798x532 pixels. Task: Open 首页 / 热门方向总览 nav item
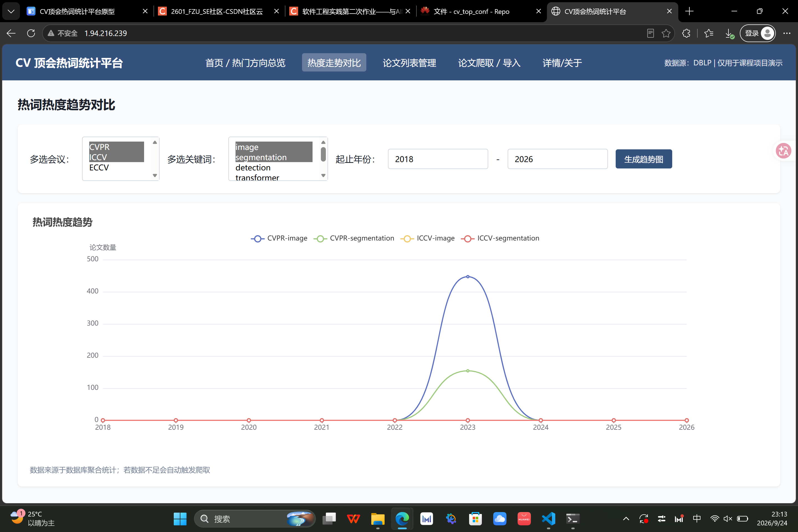tap(245, 63)
